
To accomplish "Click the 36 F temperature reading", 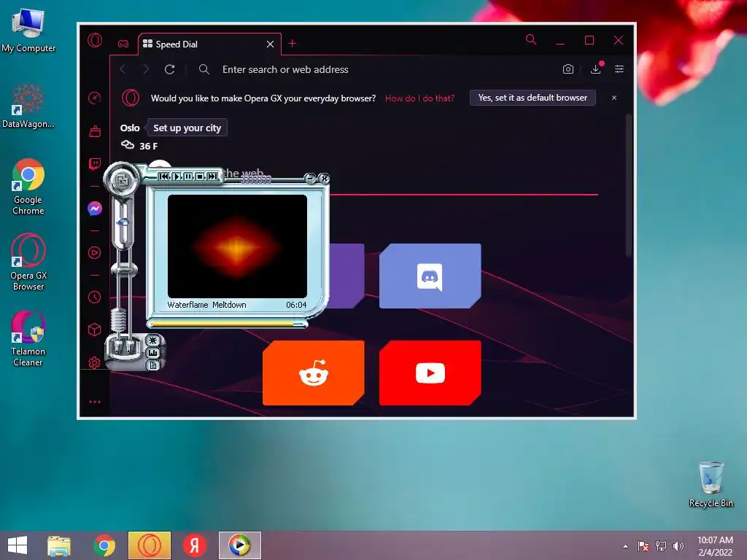I will pyautogui.click(x=149, y=146).
